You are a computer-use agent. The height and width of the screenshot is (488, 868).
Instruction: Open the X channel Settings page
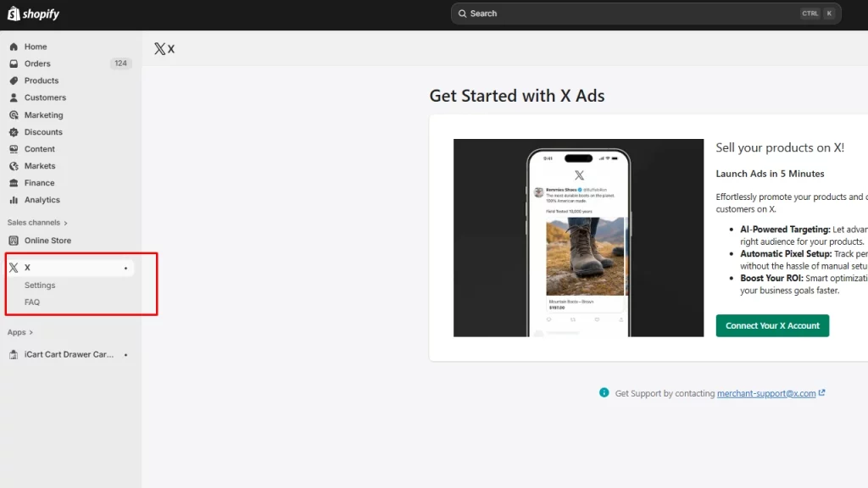pyautogui.click(x=40, y=286)
